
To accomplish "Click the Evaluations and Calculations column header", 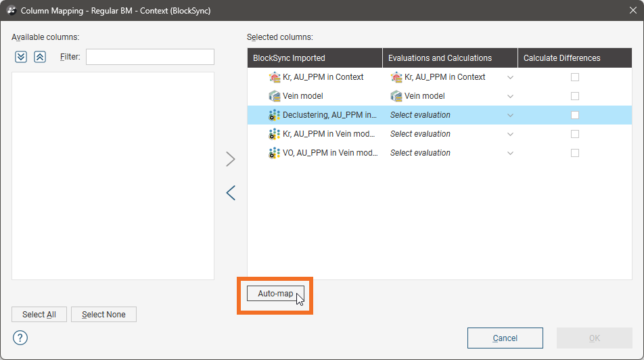I will tap(450, 58).
